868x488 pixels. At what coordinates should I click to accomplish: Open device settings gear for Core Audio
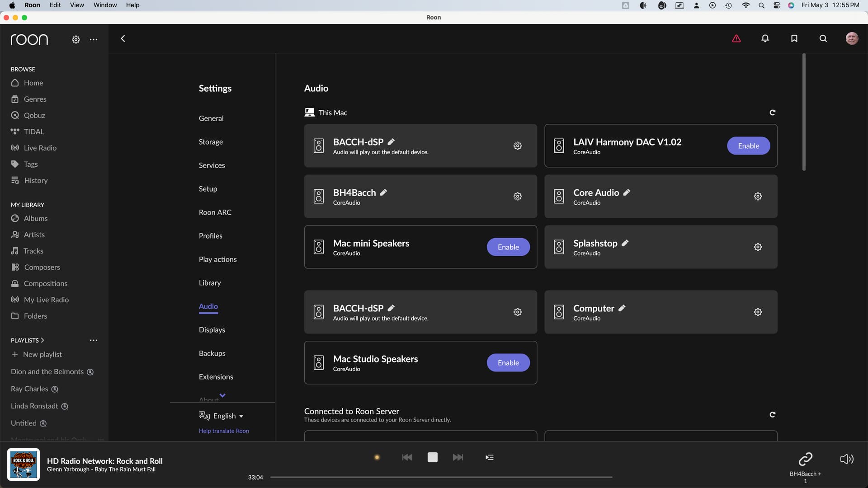point(758,196)
